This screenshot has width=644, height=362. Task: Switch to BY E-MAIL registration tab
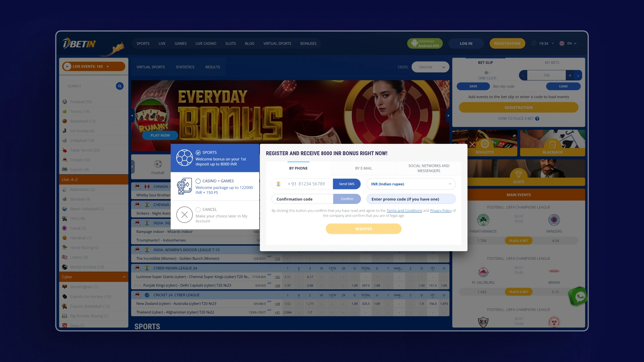coord(364,168)
